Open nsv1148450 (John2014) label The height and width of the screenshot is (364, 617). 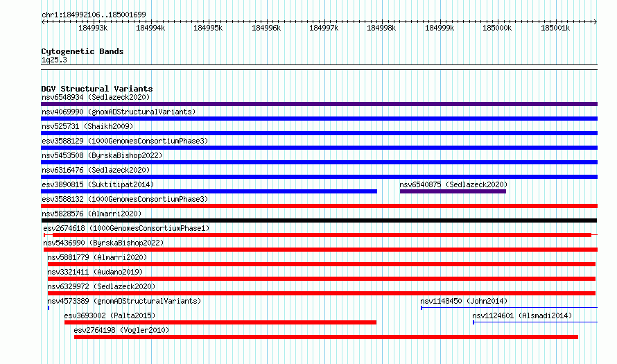[464, 301]
